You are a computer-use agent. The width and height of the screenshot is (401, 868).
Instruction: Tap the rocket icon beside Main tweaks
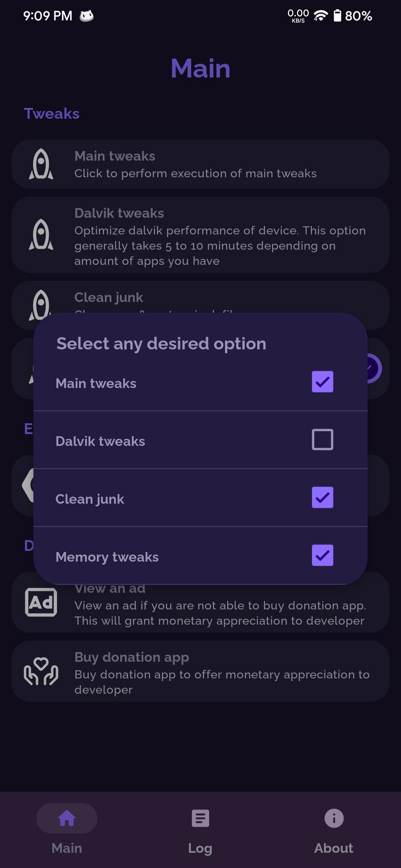pyautogui.click(x=41, y=164)
